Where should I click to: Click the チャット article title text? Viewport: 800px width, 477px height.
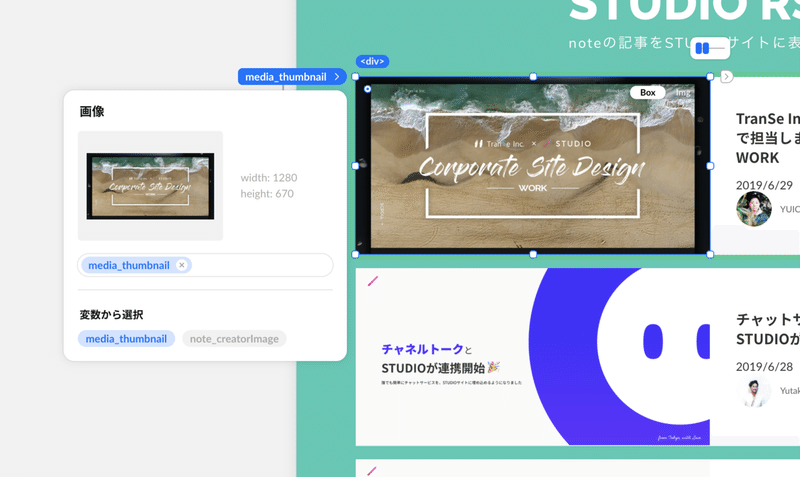[767, 329]
